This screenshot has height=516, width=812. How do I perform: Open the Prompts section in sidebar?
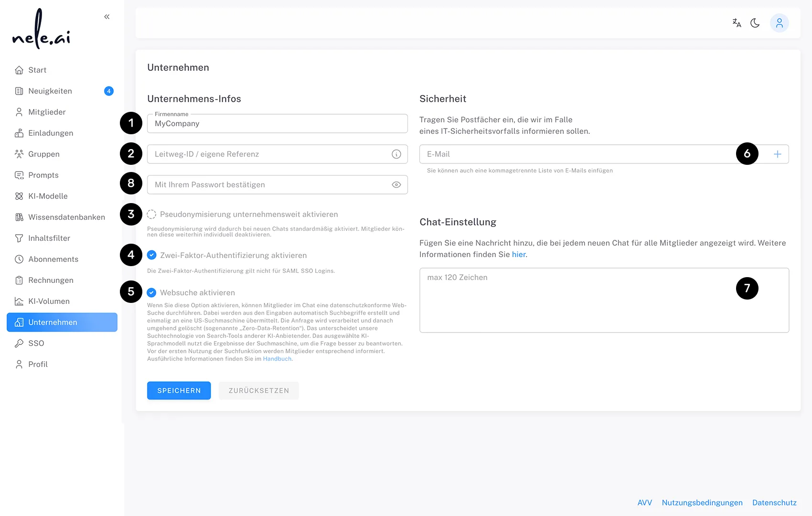pyautogui.click(x=43, y=175)
